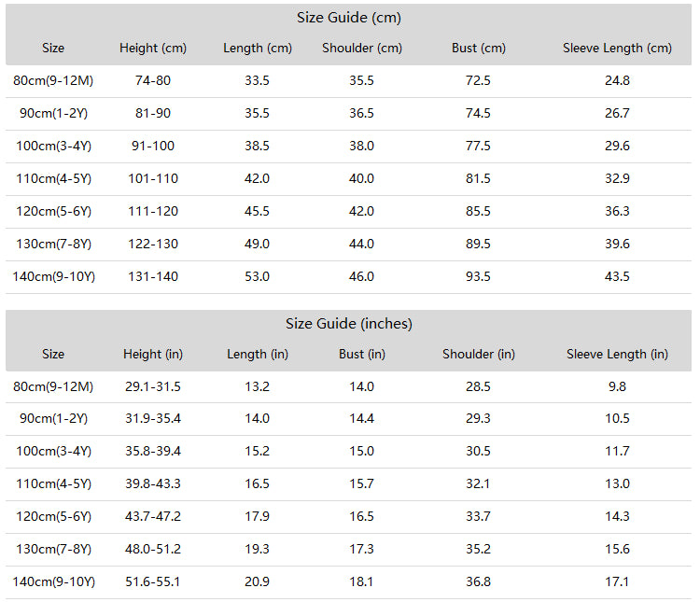Screen dimensions: 700x602
Task: Click the Bust (in) column header
Action: (361, 354)
